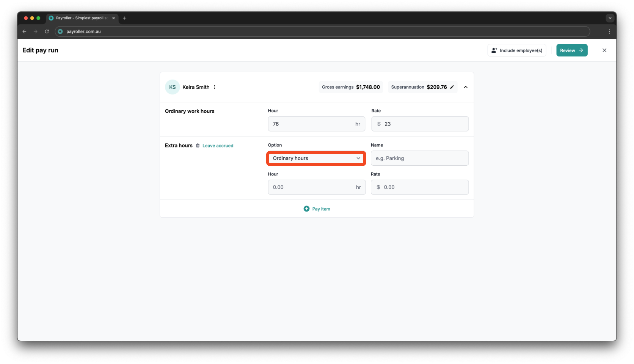Click the Keira Smith name text

[x=196, y=87]
